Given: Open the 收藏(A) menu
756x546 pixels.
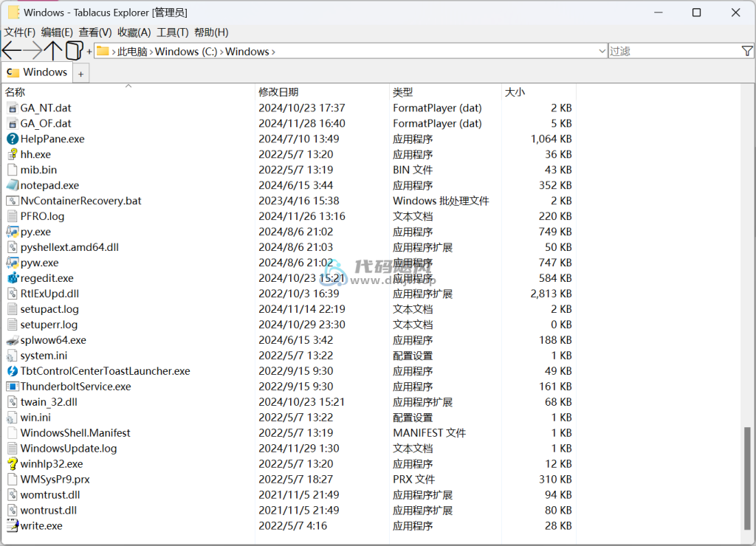Looking at the screenshot, I should point(134,32).
